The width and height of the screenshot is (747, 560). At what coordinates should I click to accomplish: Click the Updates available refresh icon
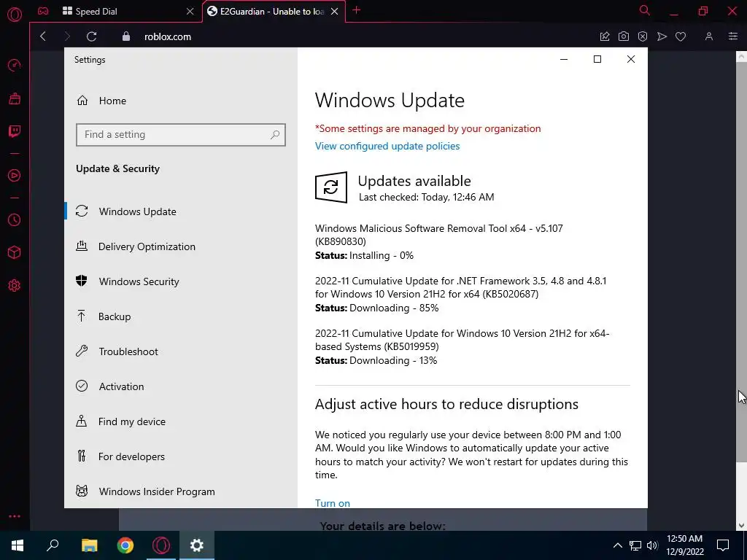[x=331, y=187]
